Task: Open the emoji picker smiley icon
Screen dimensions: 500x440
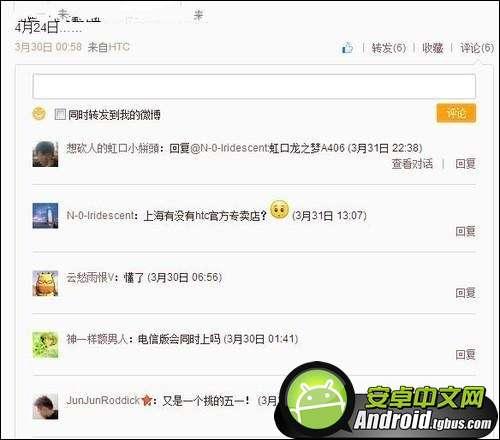Action: click(39, 114)
